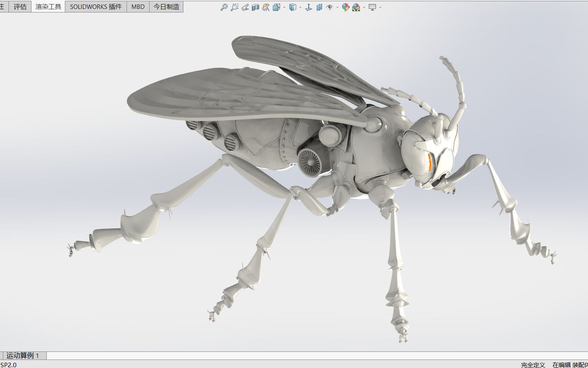588x368 pixels.
Task: Click the up-arrow plane icon in view toolbar
Action: click(308, 7)
